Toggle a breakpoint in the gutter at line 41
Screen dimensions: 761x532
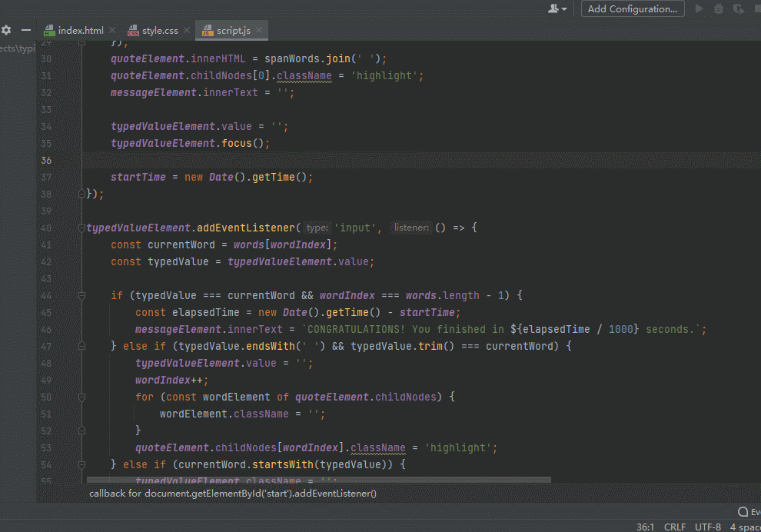coord(74,244)
